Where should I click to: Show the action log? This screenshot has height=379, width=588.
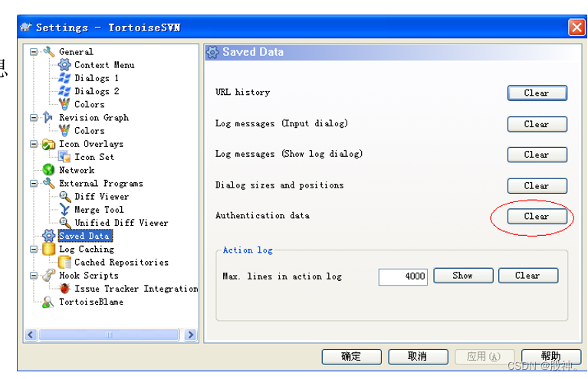pyautogui.click(x=463, y=276)
